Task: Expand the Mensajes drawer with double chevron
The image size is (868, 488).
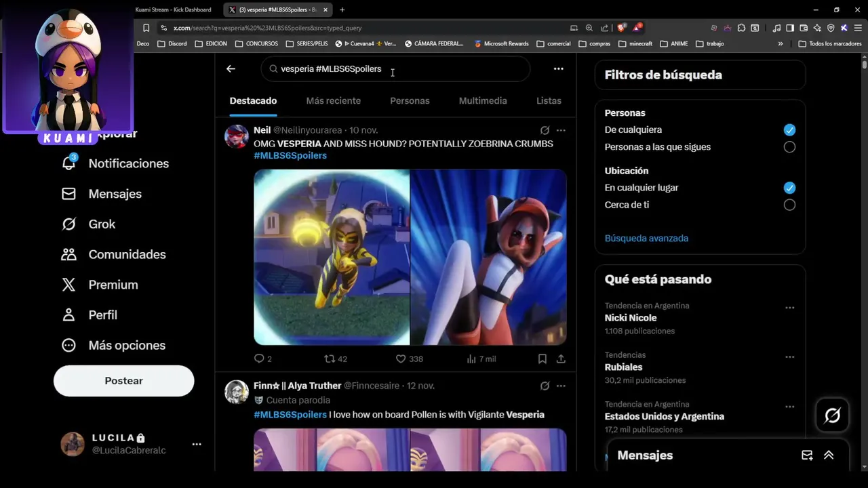Action: tap(829, 455)
